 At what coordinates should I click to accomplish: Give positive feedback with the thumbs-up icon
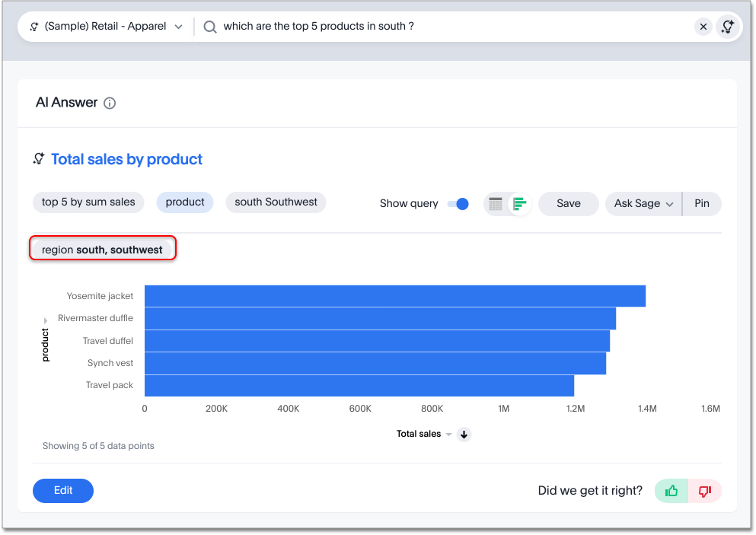point(671,491)
